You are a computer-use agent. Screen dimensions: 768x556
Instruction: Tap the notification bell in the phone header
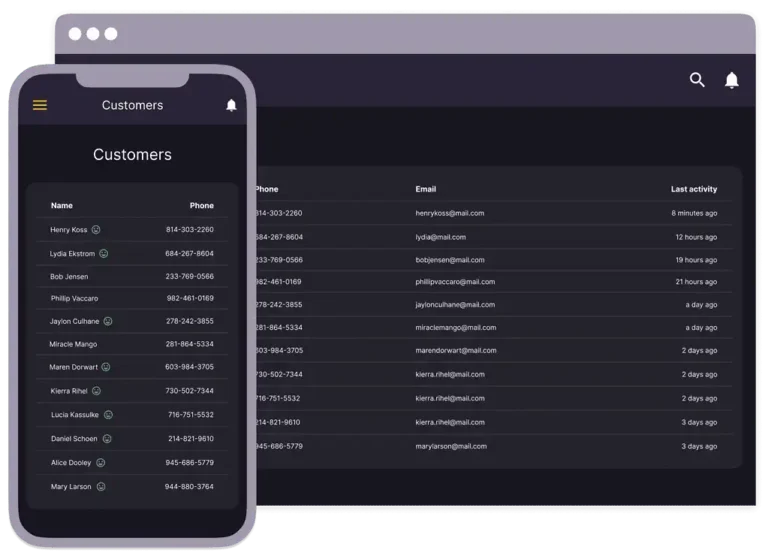tap(232, 105)
